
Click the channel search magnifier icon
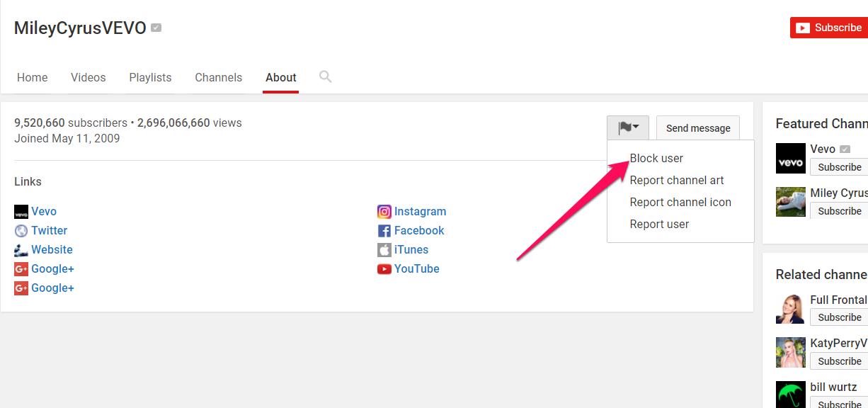(x=325, y=76)
